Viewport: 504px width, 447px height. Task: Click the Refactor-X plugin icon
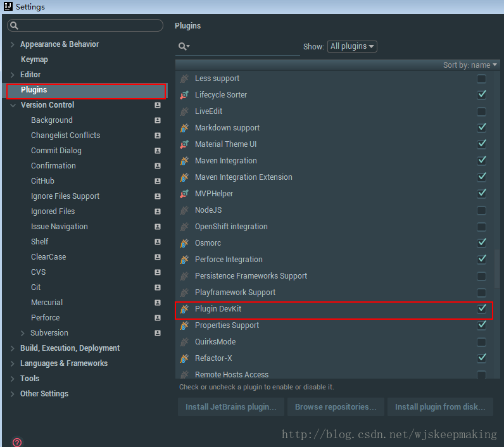click(184, 358)
